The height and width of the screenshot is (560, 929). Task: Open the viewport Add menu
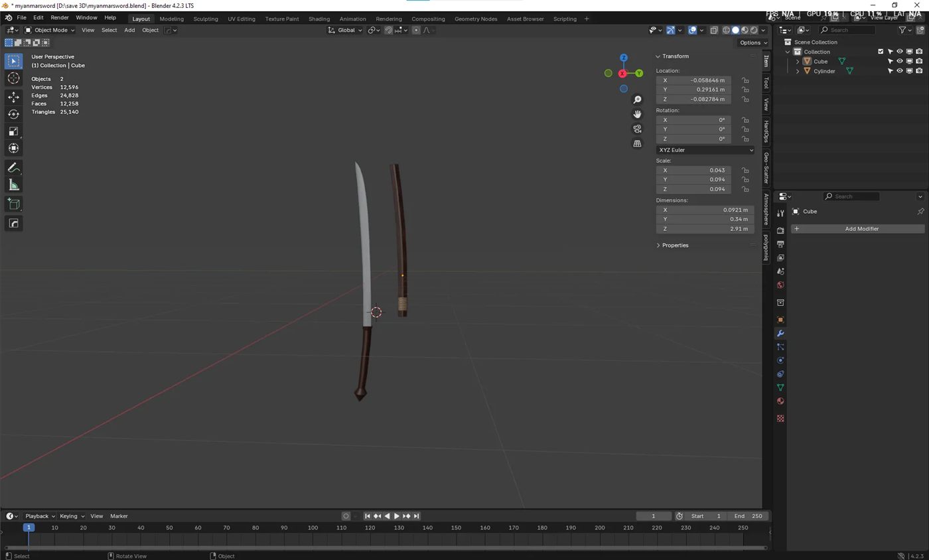pyautogui.click(x=129, y=30)
